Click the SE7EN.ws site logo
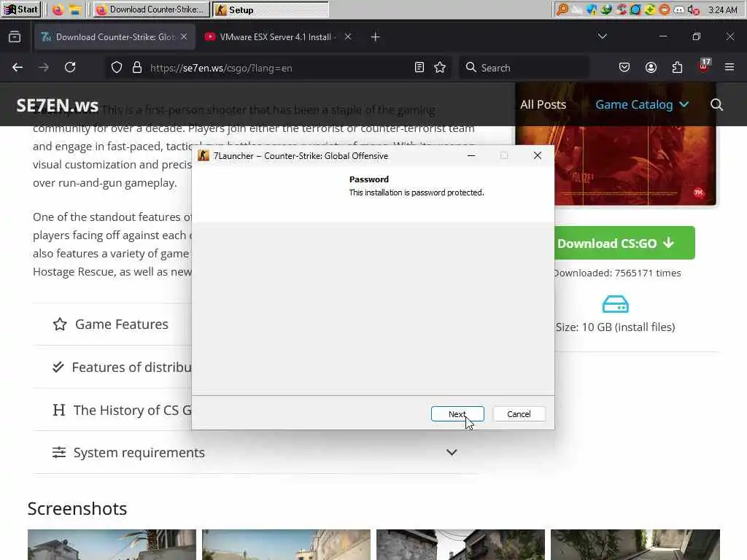This screenshot has width=747, height=560. (58, 105)
